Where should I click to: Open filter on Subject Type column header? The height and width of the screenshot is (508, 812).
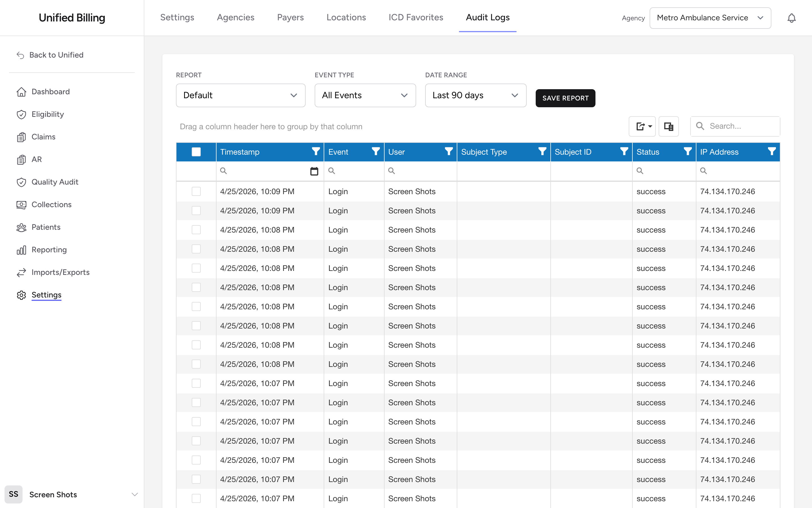542,152
